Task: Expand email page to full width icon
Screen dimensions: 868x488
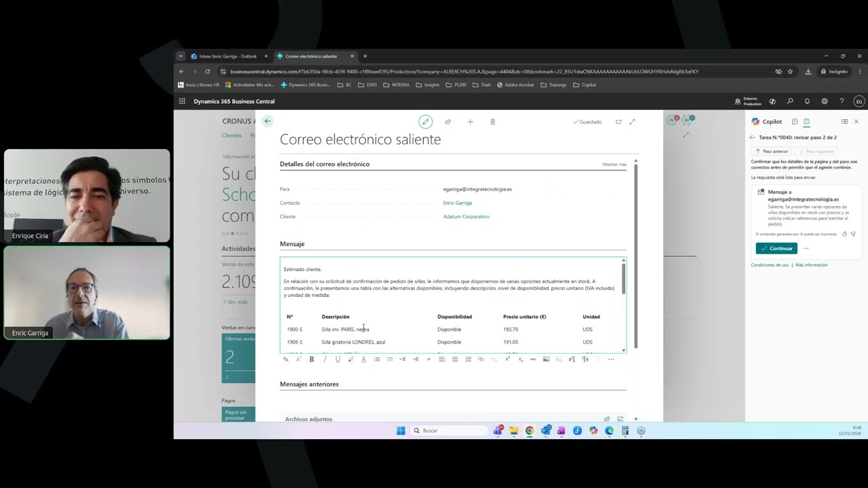Action: 632,122
